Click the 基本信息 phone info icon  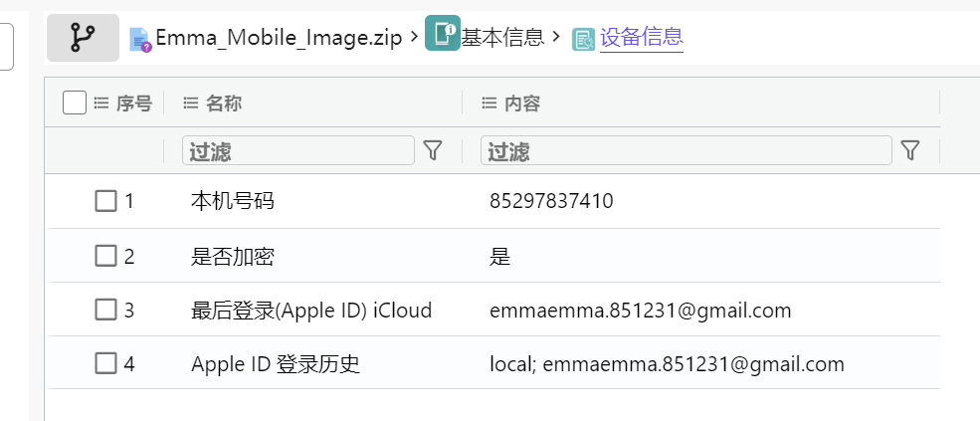443,33
